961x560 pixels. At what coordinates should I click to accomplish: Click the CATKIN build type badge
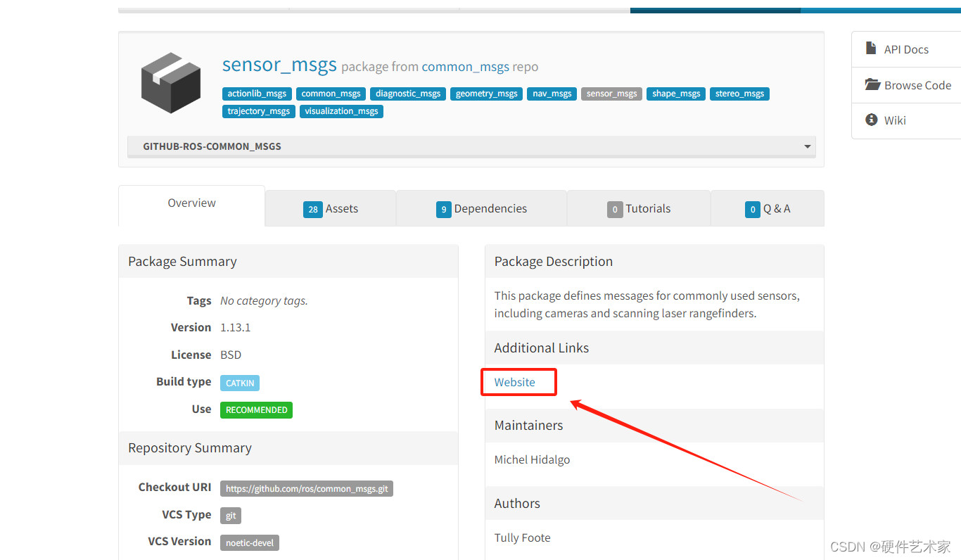click(x=240, y=383)
